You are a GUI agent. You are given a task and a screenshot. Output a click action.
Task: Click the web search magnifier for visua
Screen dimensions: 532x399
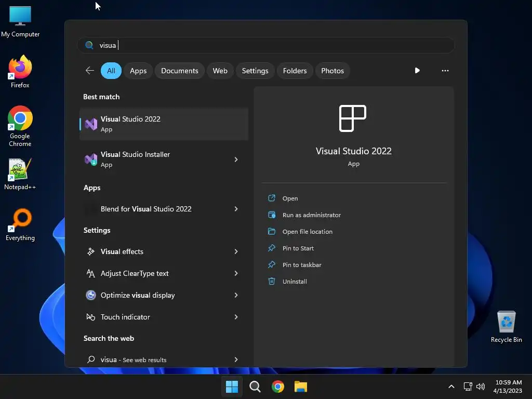(90, 360)
